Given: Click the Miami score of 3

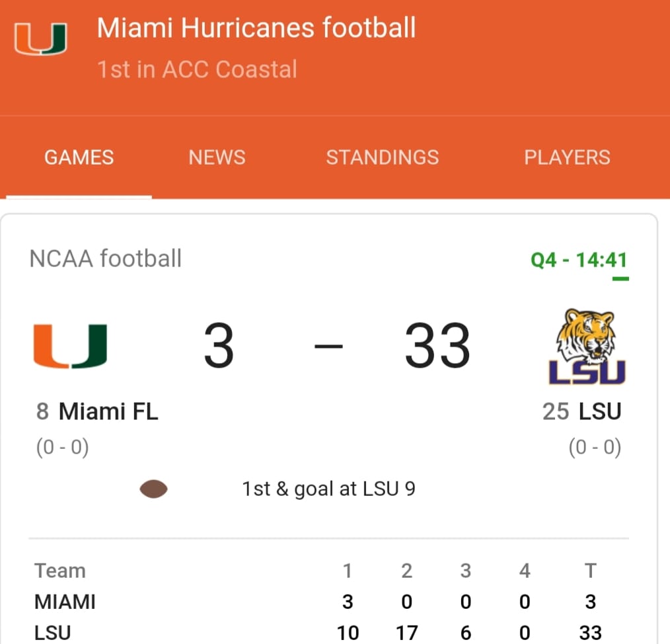Looking at the screenshot, I should pyautogui.click(x=219, y=345).
